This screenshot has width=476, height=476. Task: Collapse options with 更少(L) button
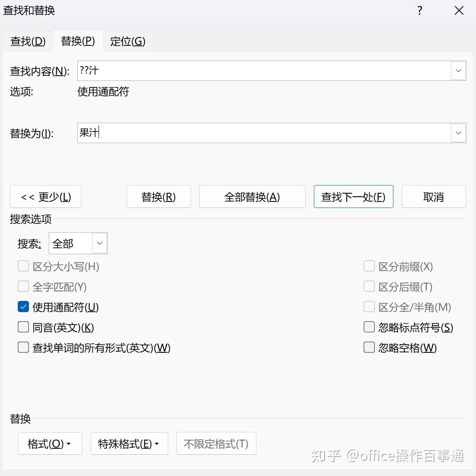click(45, 197)
